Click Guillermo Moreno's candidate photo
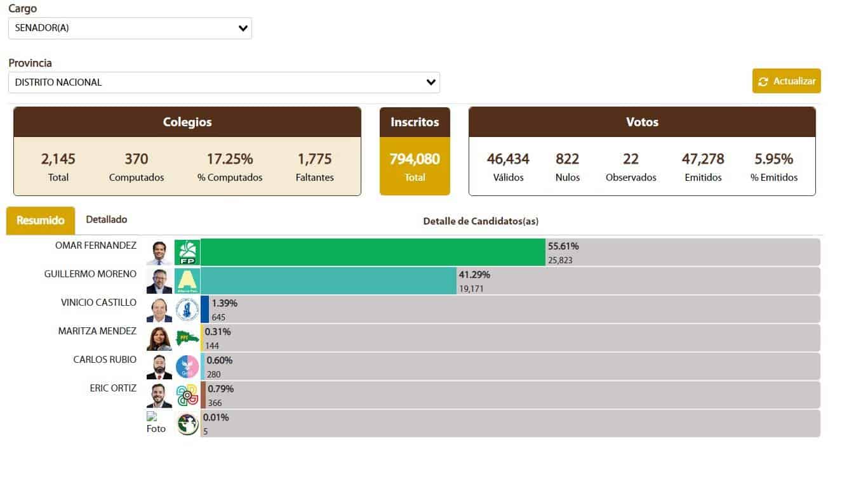The image size is (868, 498). [x=159, y=281]
